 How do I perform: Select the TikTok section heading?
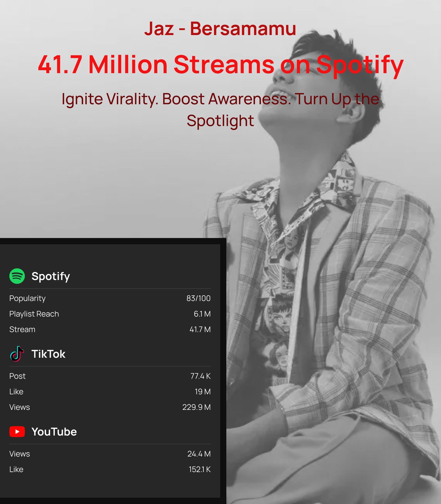pyautogui.click(x=49, y=354)
